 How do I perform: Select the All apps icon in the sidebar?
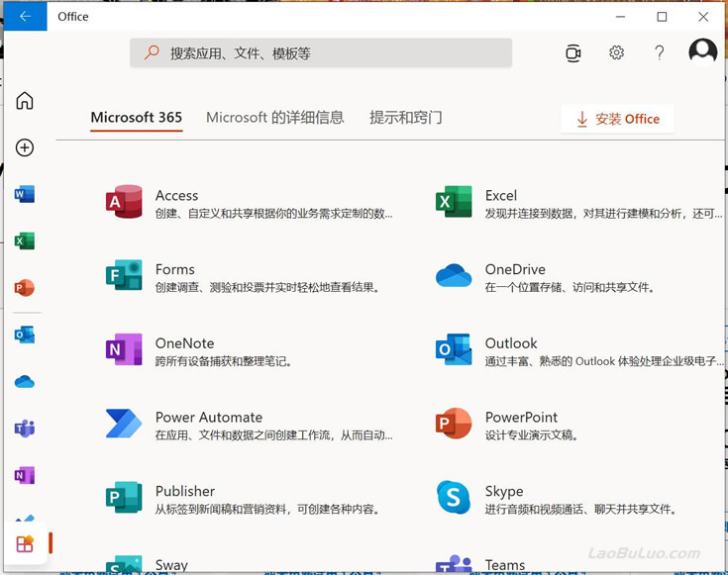click(x=25, y=543)
